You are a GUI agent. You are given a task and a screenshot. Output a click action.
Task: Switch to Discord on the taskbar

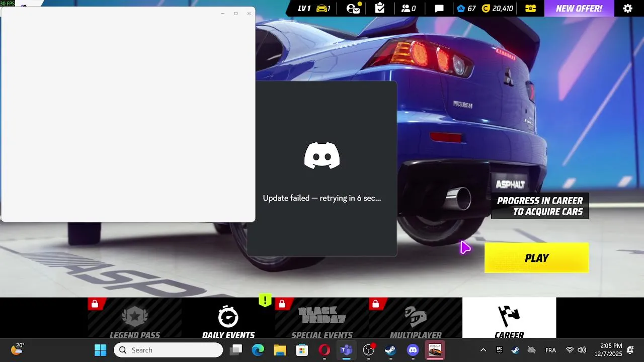413,350
